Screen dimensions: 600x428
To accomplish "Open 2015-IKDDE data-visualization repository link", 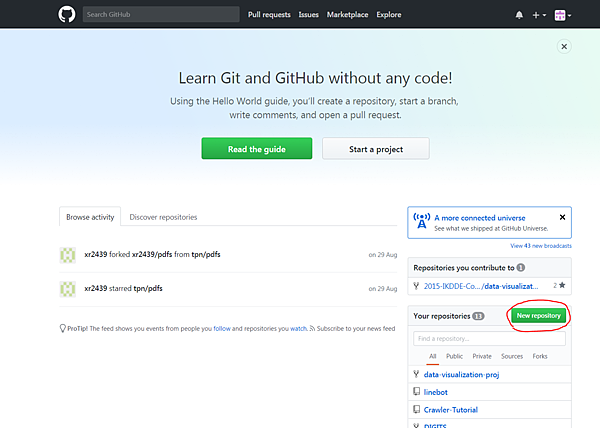I will click(x=481, y=286).
